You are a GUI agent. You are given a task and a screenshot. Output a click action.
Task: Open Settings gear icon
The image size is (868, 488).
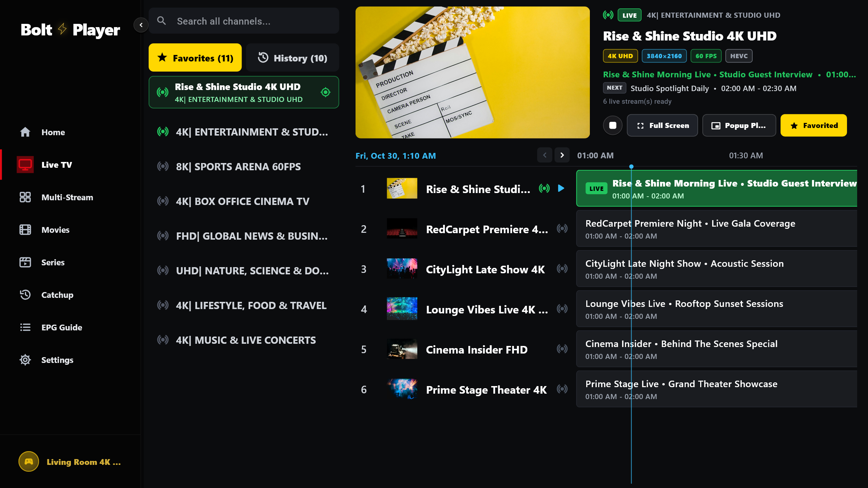point(25,360)
